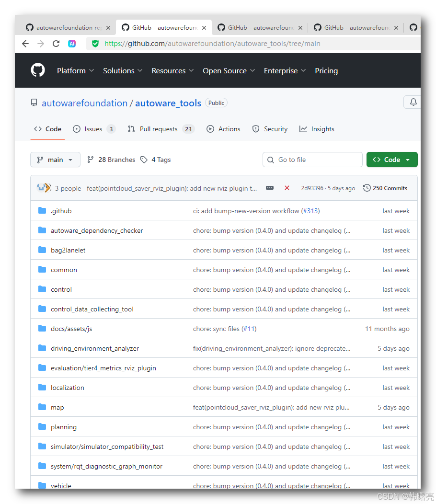Screen dimensions: 436x504
Task: Open docs/assets/js folder
Action: point(71,329)
